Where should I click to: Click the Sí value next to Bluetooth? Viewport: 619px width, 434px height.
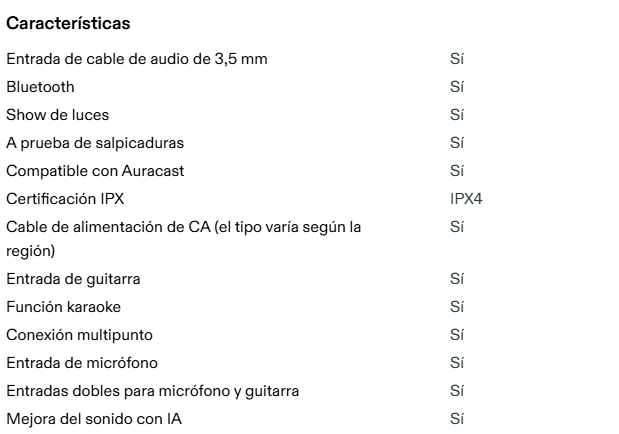point(457,87)
